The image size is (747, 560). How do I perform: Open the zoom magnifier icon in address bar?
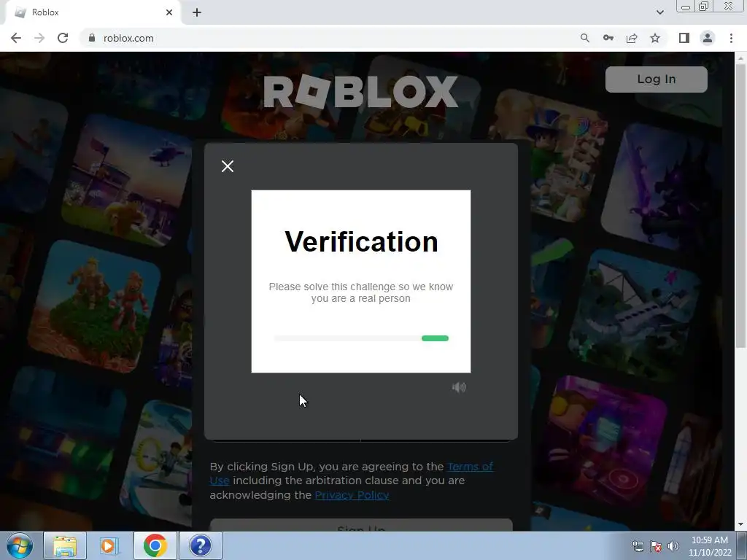(584, 38)
